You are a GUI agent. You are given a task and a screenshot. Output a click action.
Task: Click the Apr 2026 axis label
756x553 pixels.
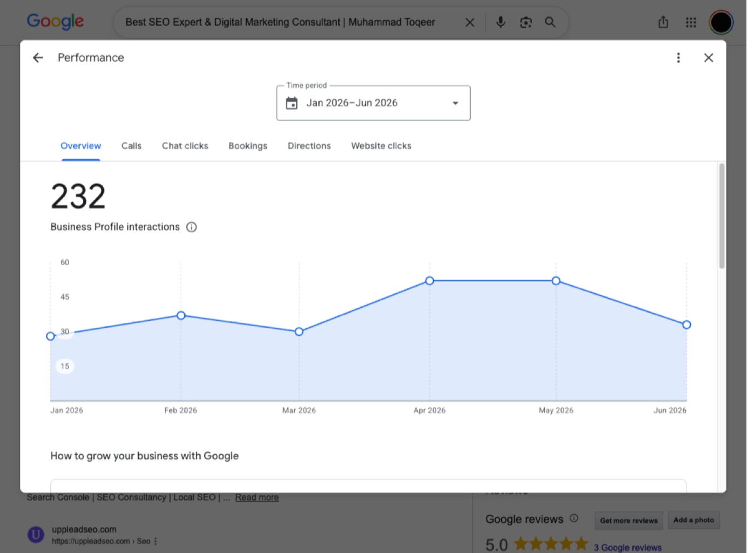[429, 410]
